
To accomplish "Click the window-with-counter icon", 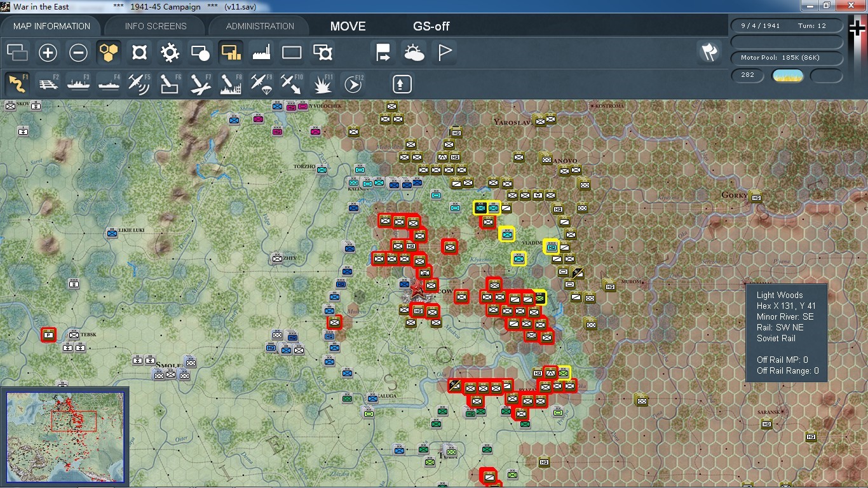I will [322, 52].
